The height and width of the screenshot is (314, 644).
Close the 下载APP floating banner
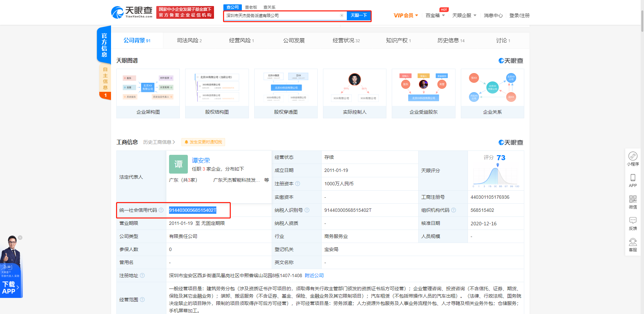[x=20, y=238]
